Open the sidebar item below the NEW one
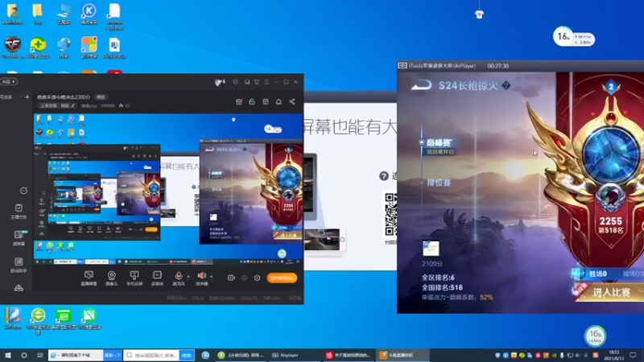 click(x=19, y=265)
